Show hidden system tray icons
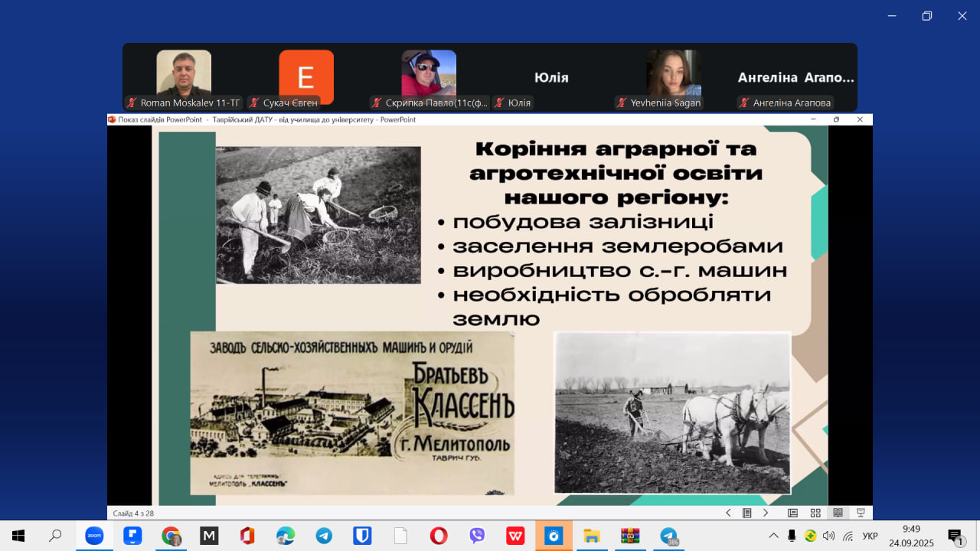Viewport: 980px width, 551px height. [774, 536]
